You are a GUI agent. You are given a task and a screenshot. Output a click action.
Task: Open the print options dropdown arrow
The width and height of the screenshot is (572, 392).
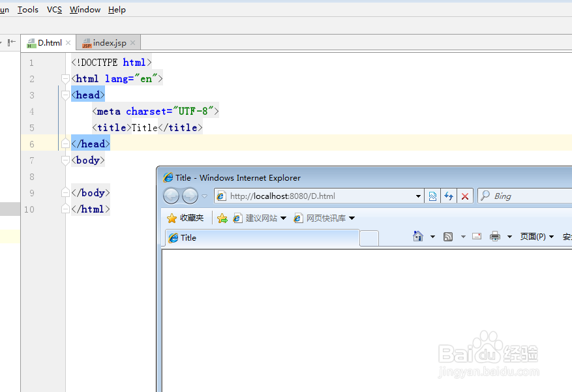[509, 237]
